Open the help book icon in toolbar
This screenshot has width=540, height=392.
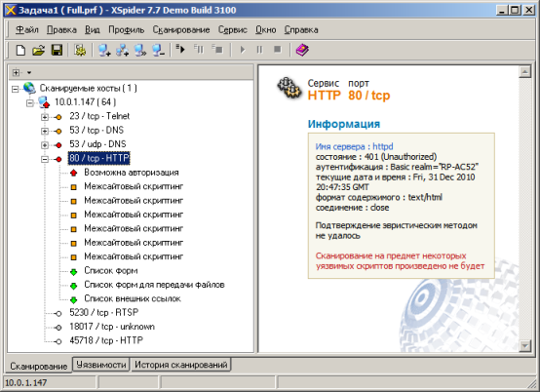click(302, 51)
